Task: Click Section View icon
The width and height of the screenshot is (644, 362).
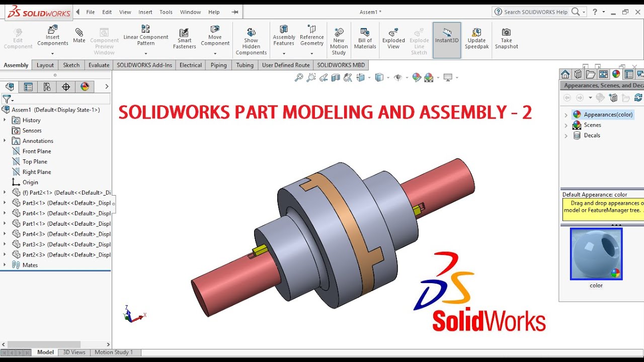Action: (x=336, y=77)
